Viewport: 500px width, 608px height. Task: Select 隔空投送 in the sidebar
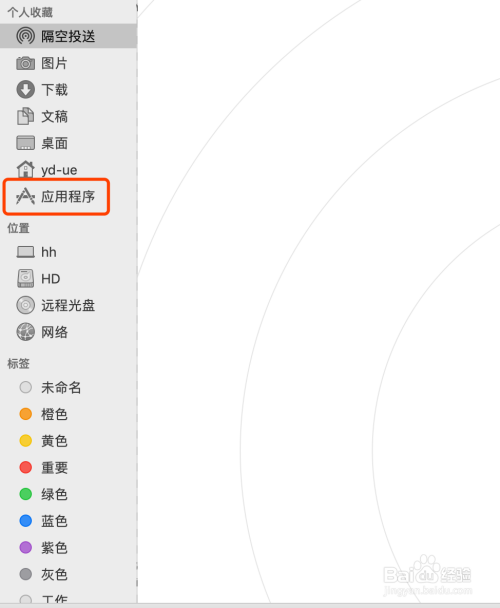(x=68, y=36)
